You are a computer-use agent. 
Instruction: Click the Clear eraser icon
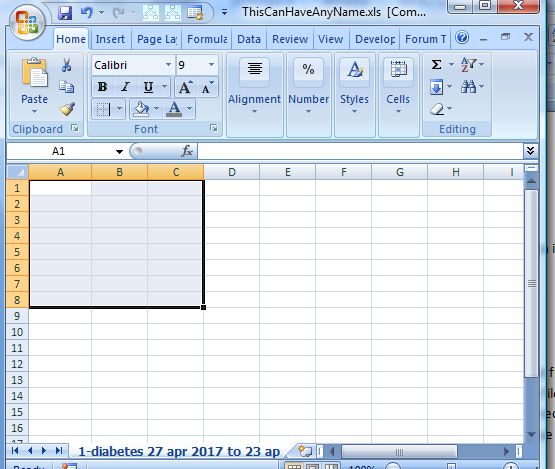coord(437,109)
